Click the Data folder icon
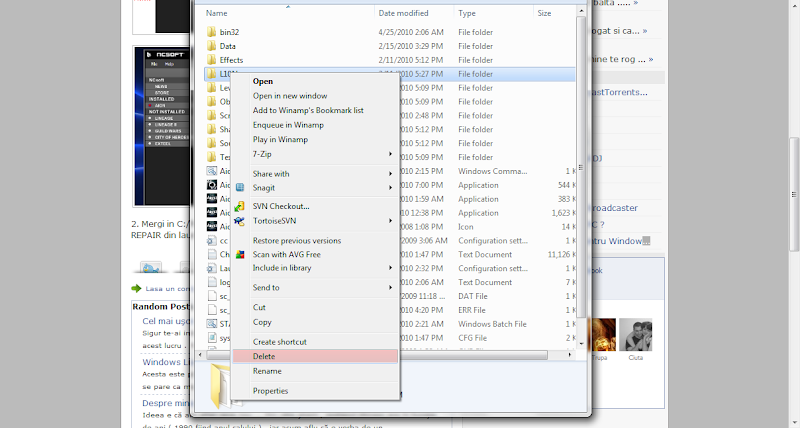The height and width of the screenshot is (428, 800). 212,46
